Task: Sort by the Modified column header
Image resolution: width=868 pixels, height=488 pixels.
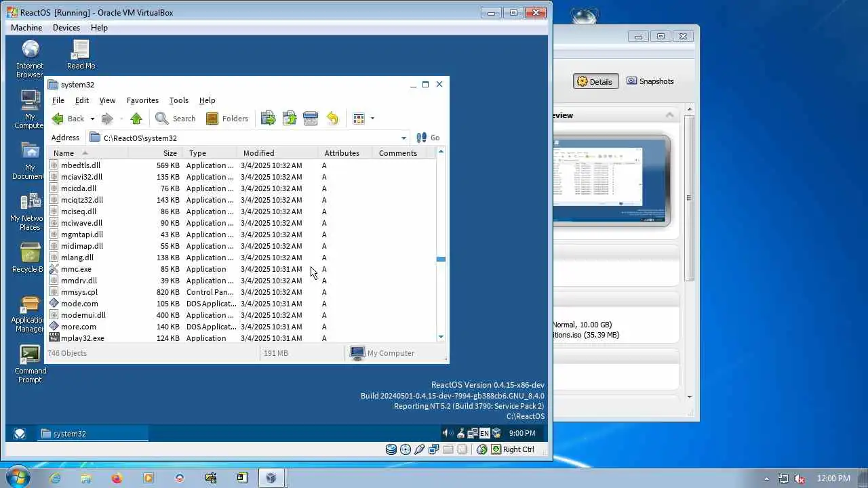Action: (x=278, y=153)
